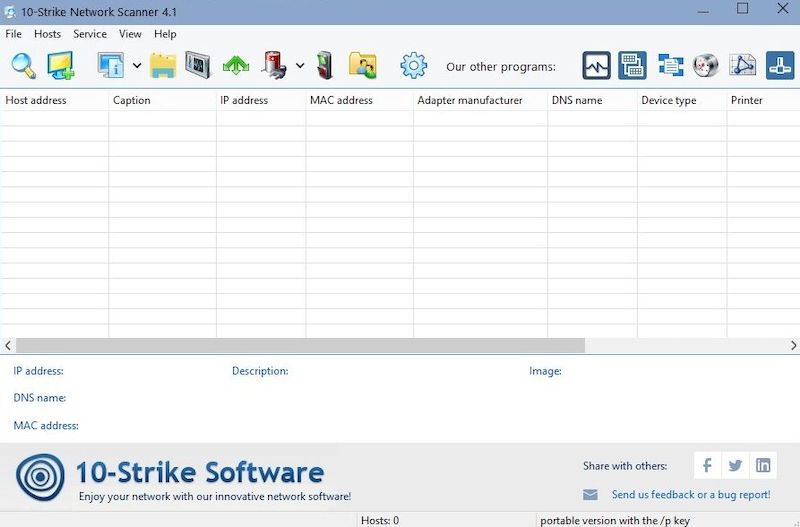Viewport: 800px width, 527px height.
Task: Sort by Caption column header
Action: (x=162, y=101)
